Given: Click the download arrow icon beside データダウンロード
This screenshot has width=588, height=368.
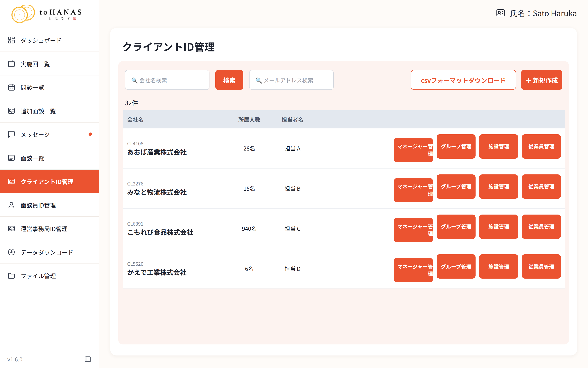Looking at the screenshot, I should point(11,252).
